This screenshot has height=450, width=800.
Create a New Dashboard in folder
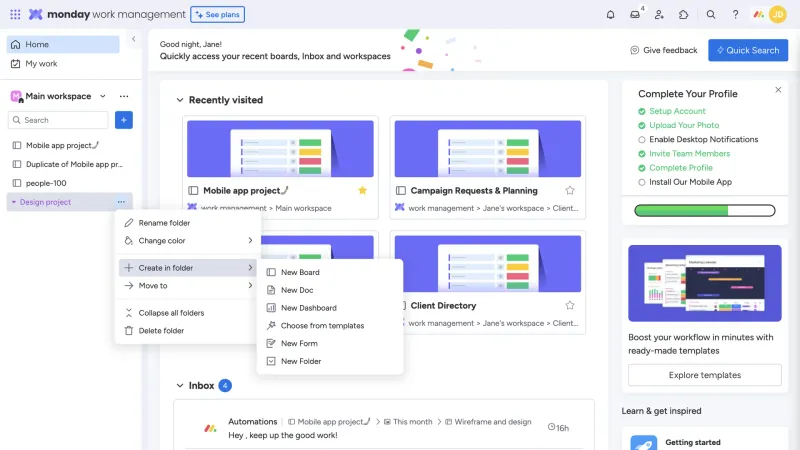(x=330, y=308)
